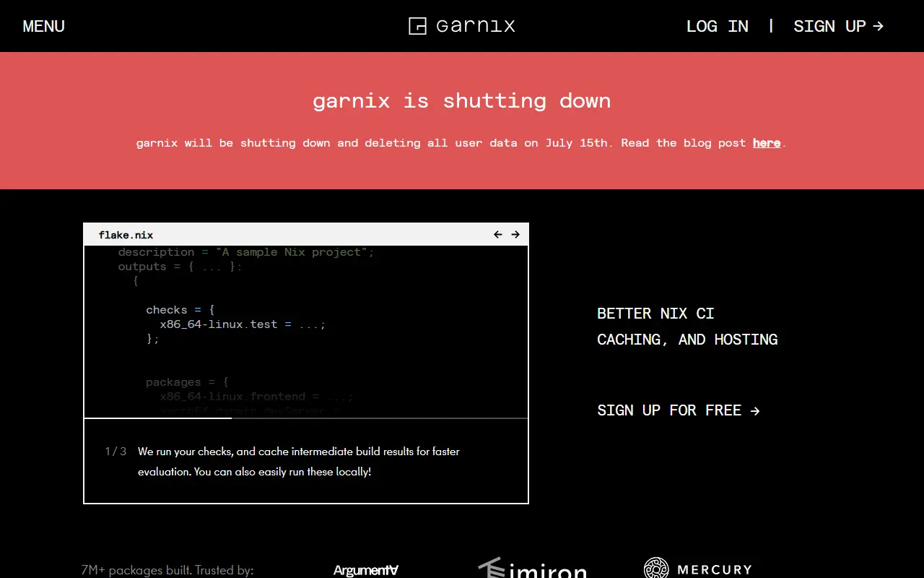The width and height of the screenshot is (924, 578).
Task: Click SIGN UP in the header
Action: coord(838,26)
